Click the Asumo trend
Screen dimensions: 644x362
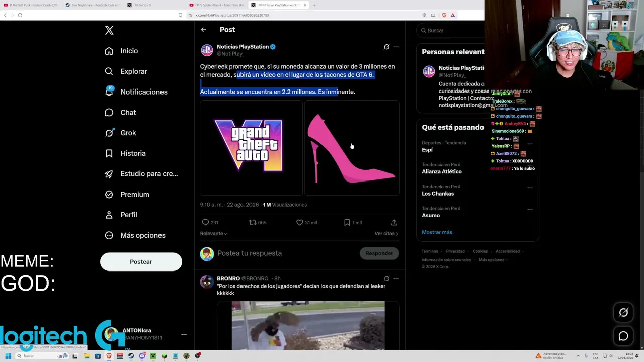[x=431, y=216]
